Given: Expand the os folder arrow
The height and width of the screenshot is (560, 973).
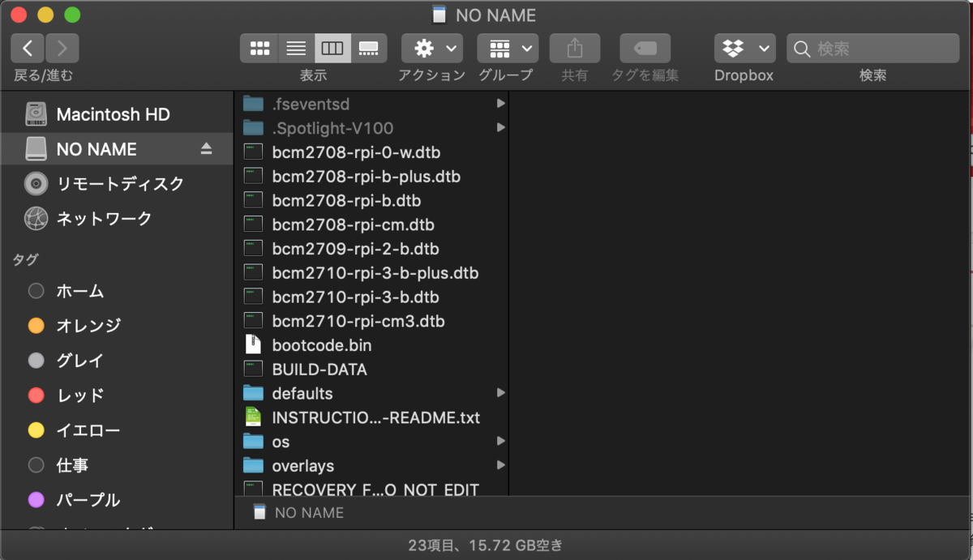Looking at the screenshot, I should tap(501, 442).
